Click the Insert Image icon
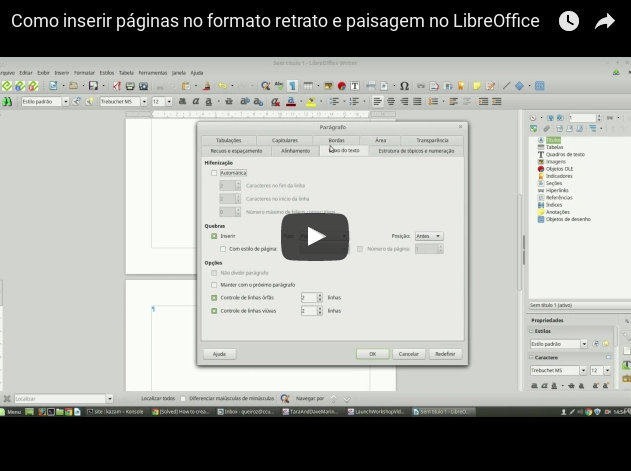631x471 pixels. (x=328, y=86)
